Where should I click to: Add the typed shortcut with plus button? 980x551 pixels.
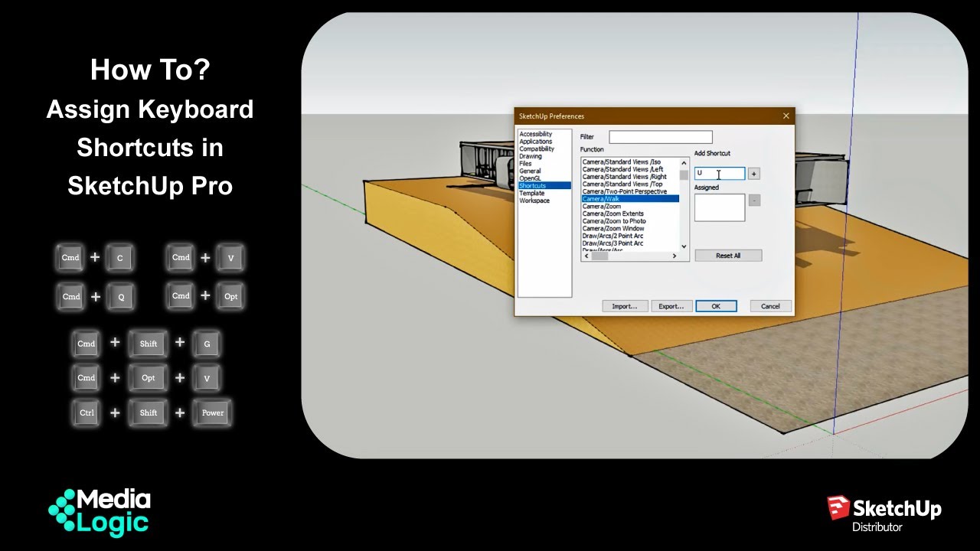[753, 174]
